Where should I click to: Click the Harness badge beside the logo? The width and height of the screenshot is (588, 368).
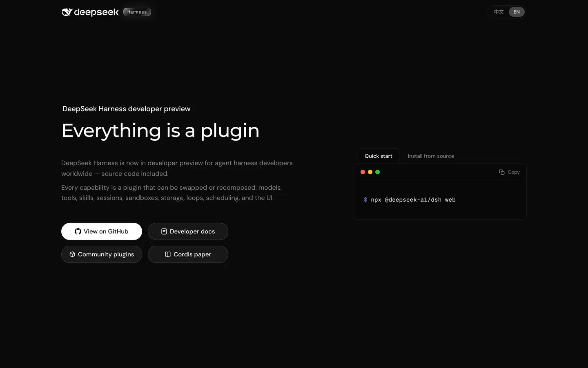pyautogui.click(x=137, y=12)
